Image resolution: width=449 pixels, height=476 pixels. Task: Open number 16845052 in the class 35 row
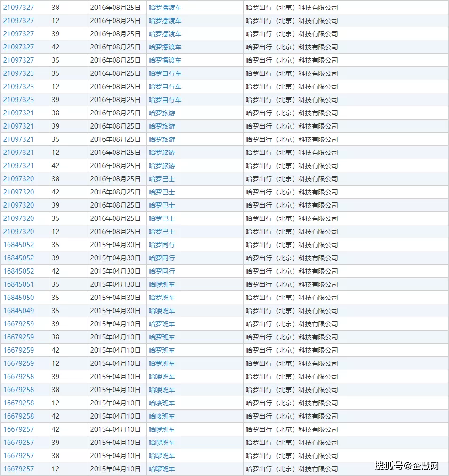(18, 245)
